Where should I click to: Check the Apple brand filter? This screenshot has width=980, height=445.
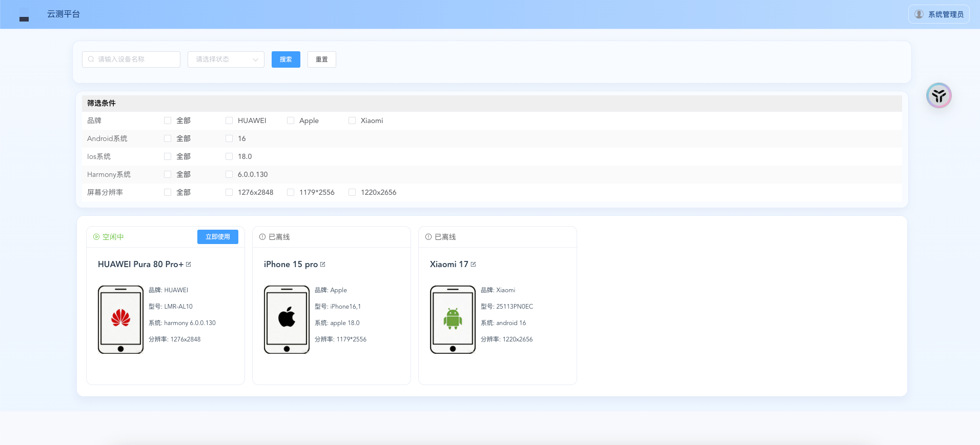tap(291, 120)
